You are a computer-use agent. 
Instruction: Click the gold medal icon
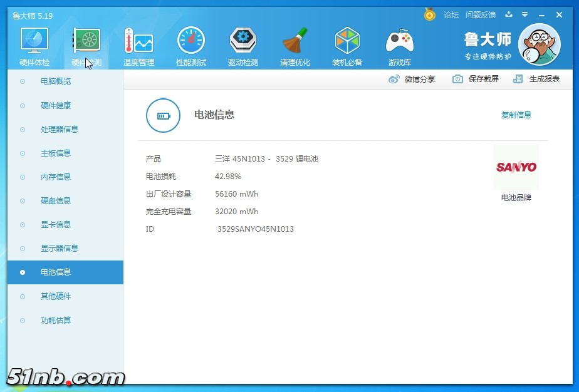(x=429, y=14)
